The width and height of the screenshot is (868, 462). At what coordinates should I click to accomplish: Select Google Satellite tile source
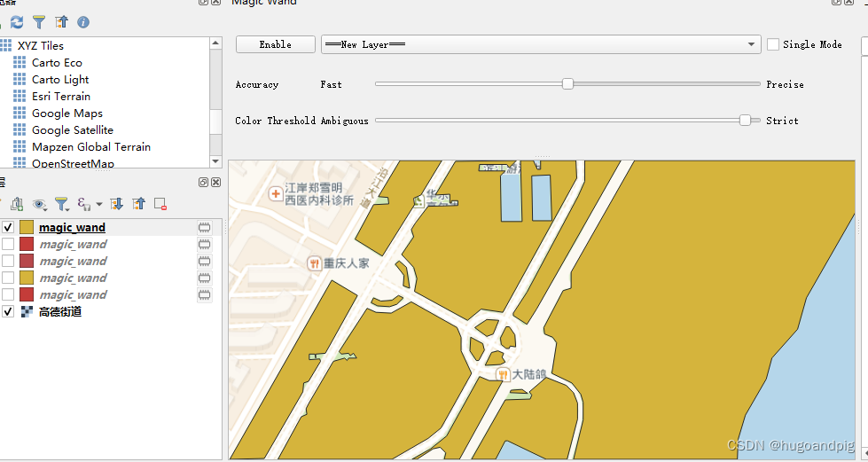click(x=73, y=129)
